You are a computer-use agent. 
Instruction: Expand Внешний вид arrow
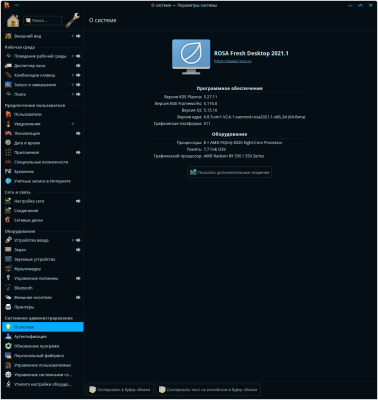tap(78, 36)
